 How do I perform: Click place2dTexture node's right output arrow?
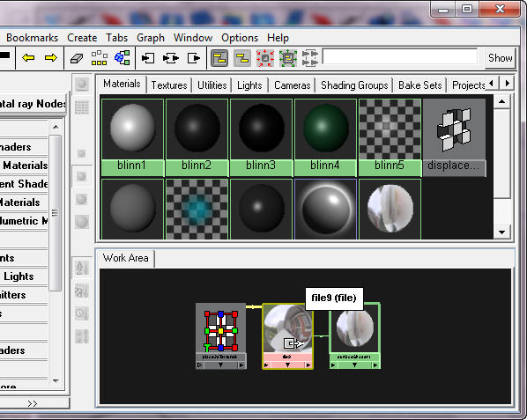241,365
